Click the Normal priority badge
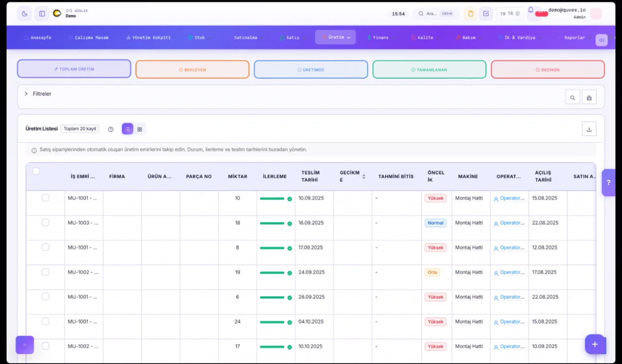The height and width of the screenshot is (364, 622). click(x=435, y=223)
